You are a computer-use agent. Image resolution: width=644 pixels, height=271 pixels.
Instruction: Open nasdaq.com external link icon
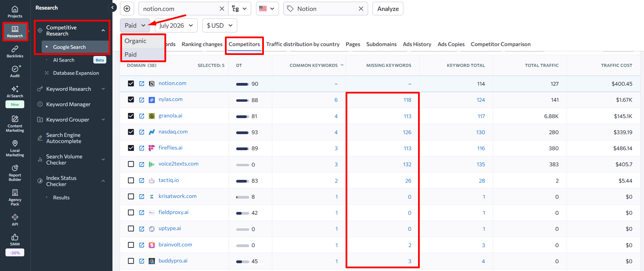142,132
